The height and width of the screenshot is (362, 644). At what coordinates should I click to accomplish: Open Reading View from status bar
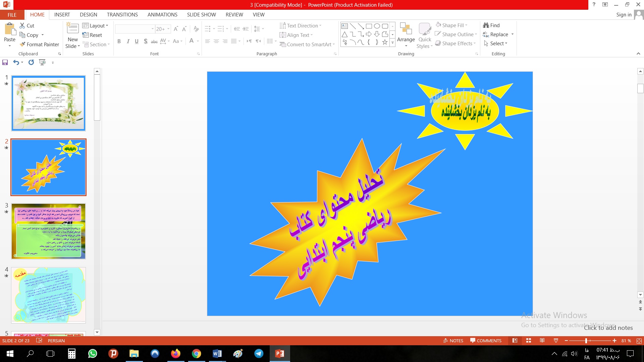click(x=542, y=341)
